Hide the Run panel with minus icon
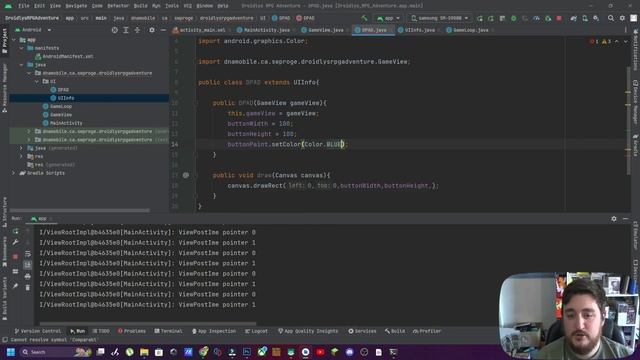The height and width of the screenshot is (360, 640). pos(625,219)
